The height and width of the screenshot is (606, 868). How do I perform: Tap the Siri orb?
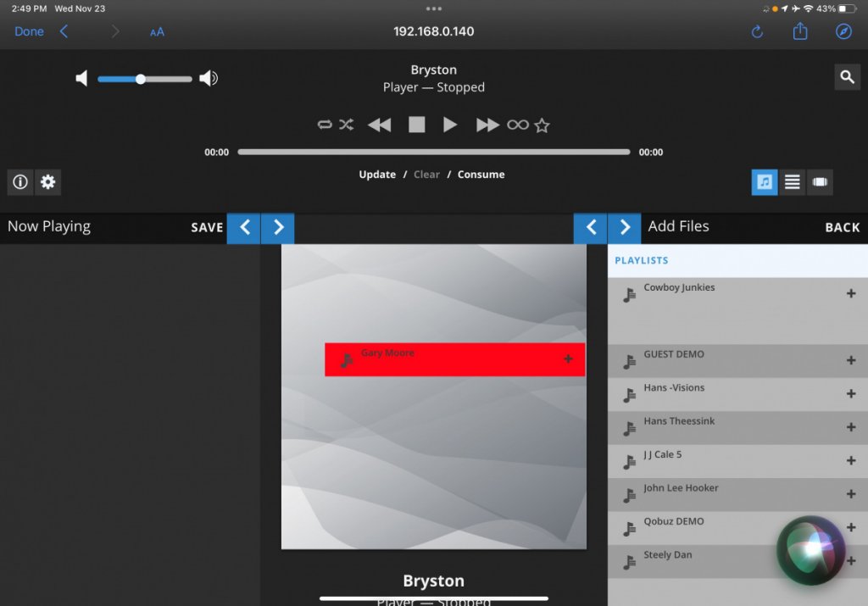tap(810, 551)
